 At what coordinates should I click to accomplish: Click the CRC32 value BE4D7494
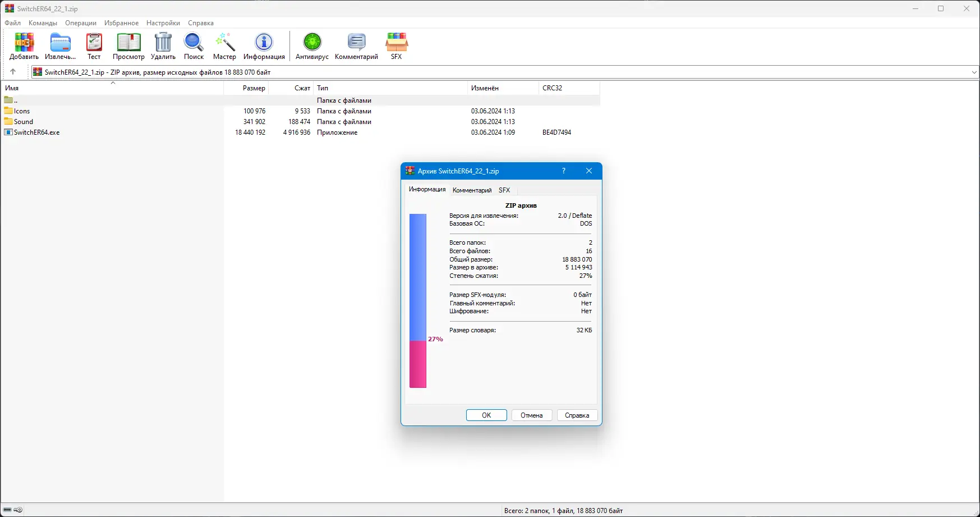[556, 132]
